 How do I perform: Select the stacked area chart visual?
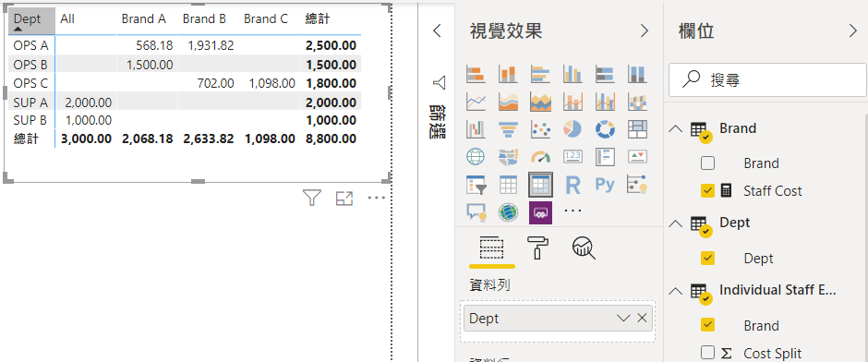coord(540,102)
